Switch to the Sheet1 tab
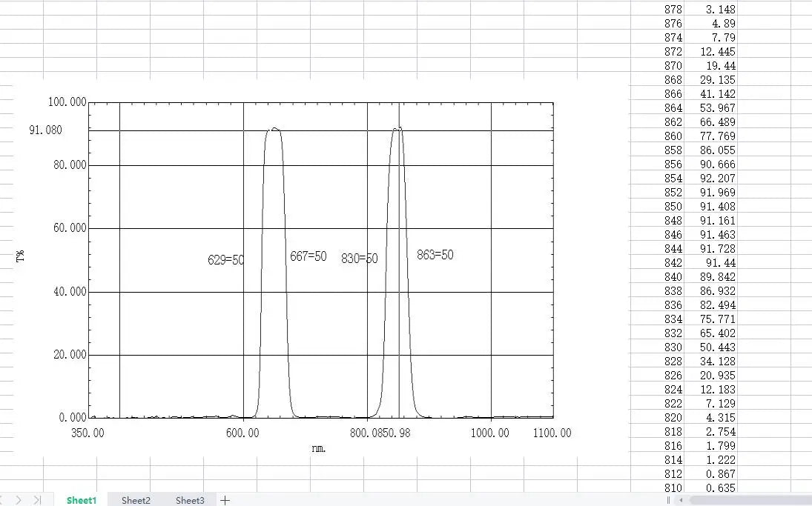The image size is (812, 506). tap(82, 500)
